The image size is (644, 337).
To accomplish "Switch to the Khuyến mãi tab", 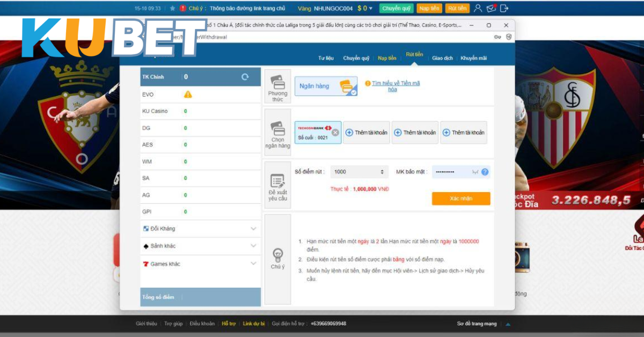I will (473, 58).
